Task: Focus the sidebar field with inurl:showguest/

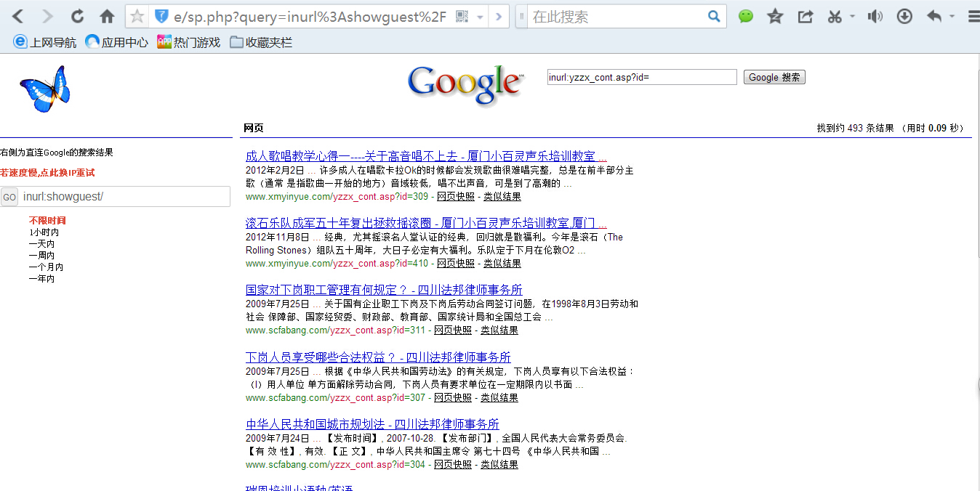Action: (124, 197)
